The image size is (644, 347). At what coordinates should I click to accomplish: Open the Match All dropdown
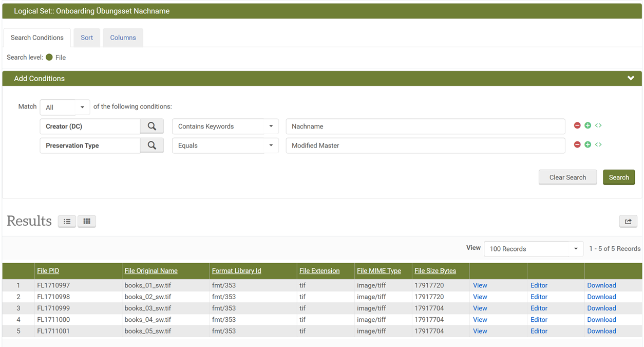[x=65, y=107]
